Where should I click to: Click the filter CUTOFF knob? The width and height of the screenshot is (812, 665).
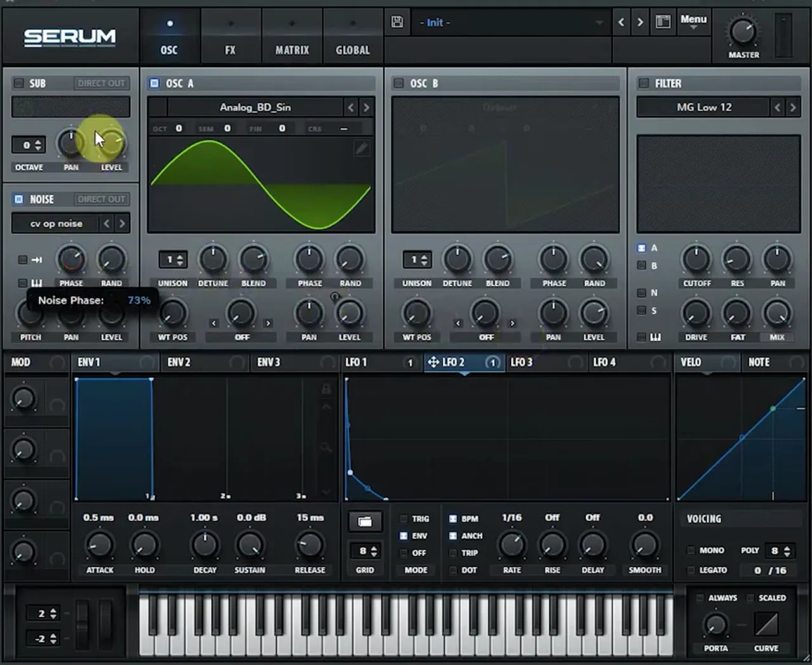point(697,260)
